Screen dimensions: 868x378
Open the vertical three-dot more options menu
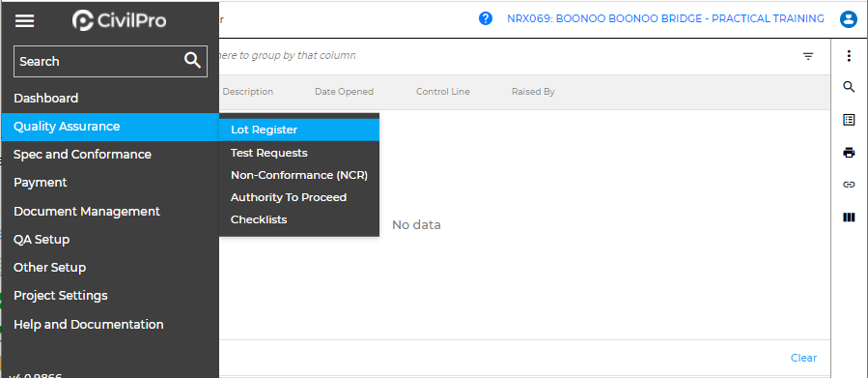(849, 56)
